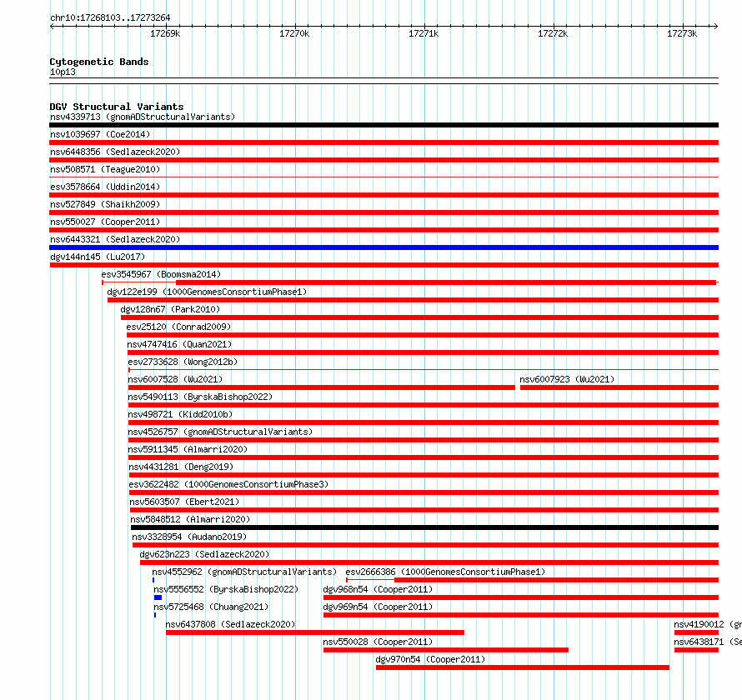Select the nsv4190012 label at right edge
This screenshot has width=742, height=700.
tap(708, 624)
